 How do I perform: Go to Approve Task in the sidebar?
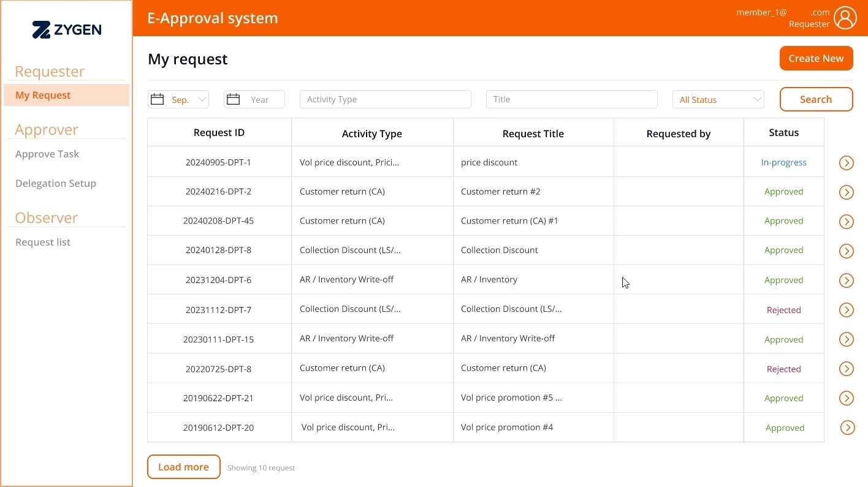point(47,154)
